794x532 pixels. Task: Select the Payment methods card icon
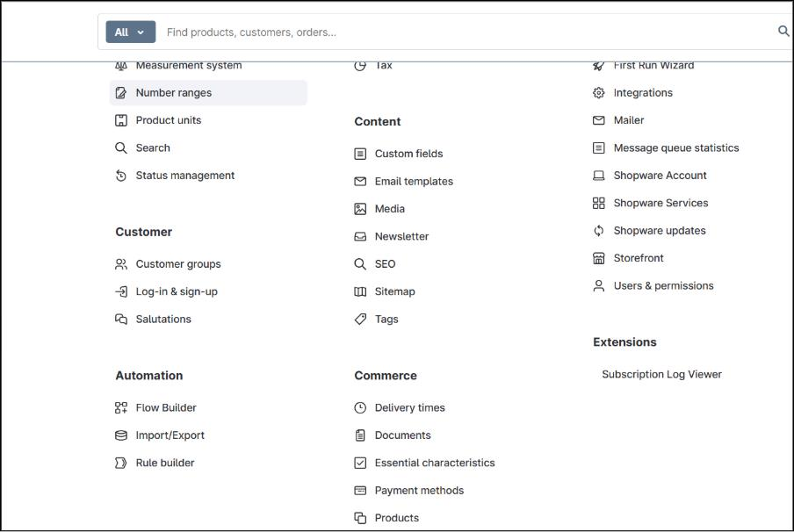click(x=359, y=491)
